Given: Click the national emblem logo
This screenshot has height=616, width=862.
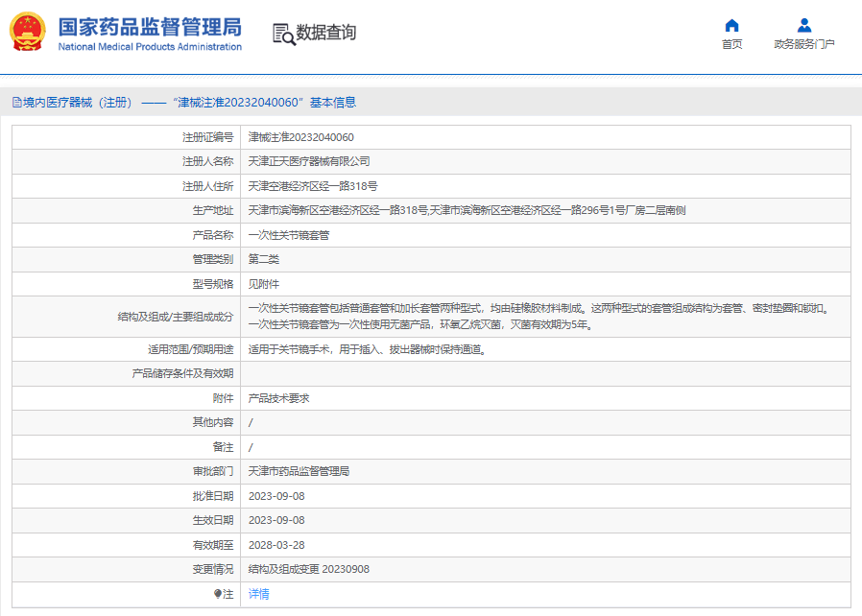Looking at the screenshot, I should (x=28, y=32).
